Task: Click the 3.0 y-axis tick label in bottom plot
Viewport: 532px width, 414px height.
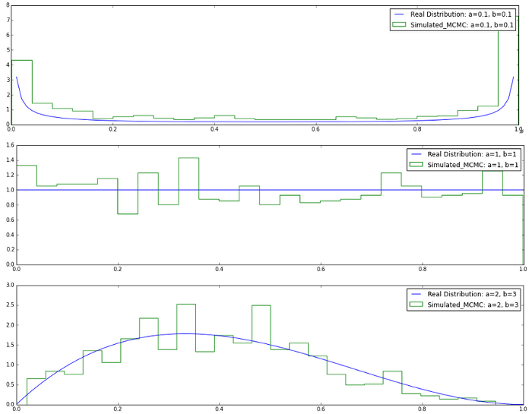Action: coord(8,286)
